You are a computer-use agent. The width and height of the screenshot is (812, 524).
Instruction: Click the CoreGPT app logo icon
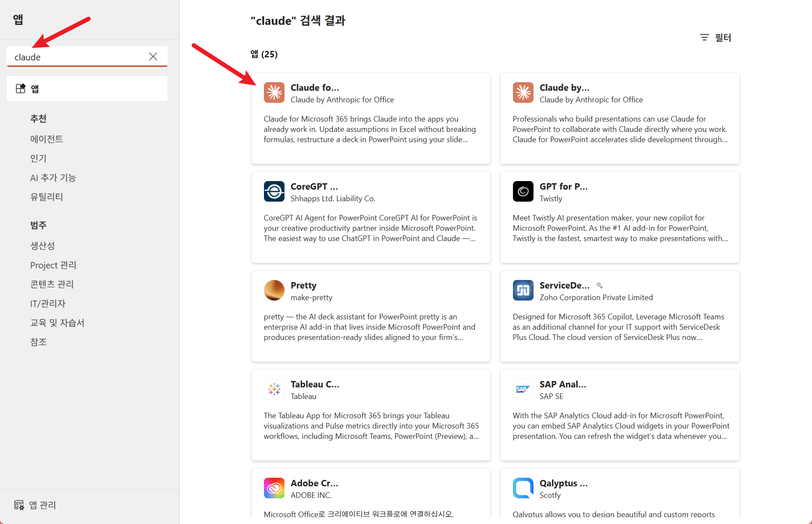tap(274, 191)
